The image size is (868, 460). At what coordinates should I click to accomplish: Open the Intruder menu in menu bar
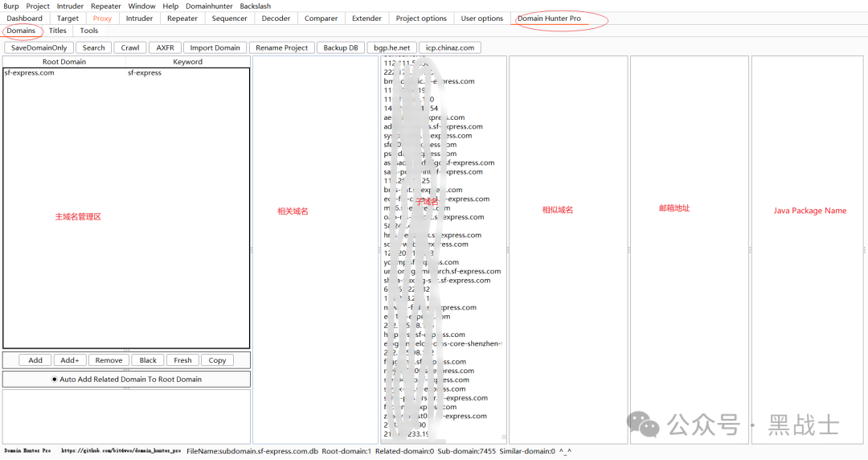[x=70, y=6]
